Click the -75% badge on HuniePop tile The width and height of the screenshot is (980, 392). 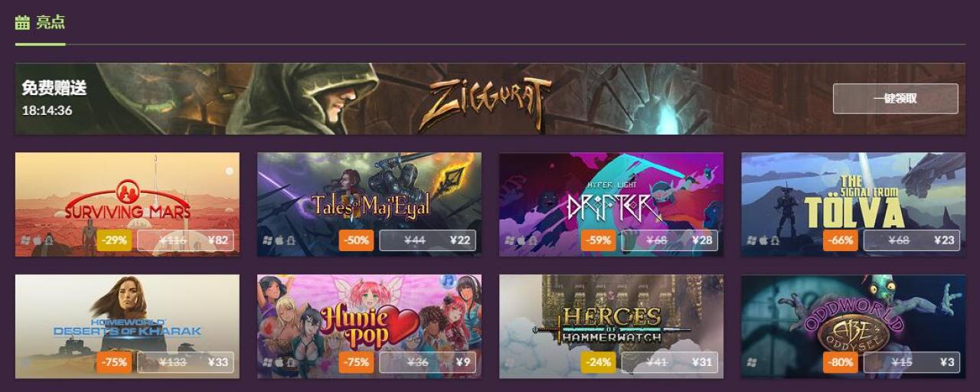pos(356,362)
